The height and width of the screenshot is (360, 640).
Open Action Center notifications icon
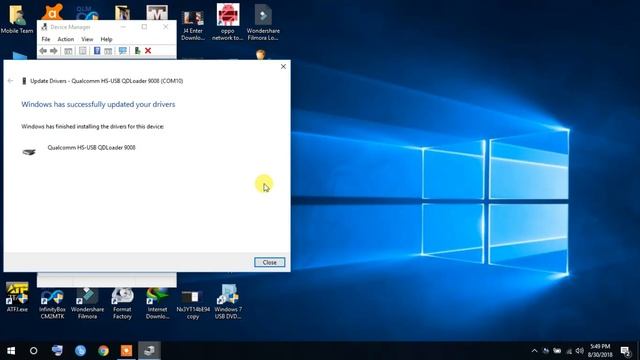tap(625, 351)
